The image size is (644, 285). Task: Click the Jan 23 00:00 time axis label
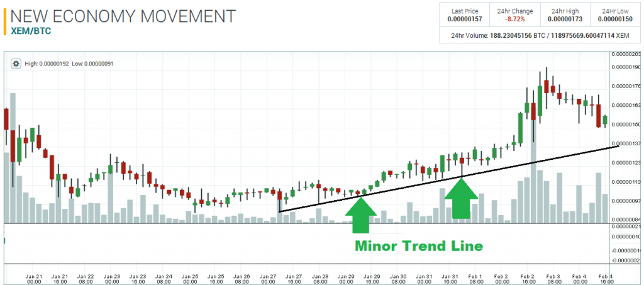(x=112, y=279)
